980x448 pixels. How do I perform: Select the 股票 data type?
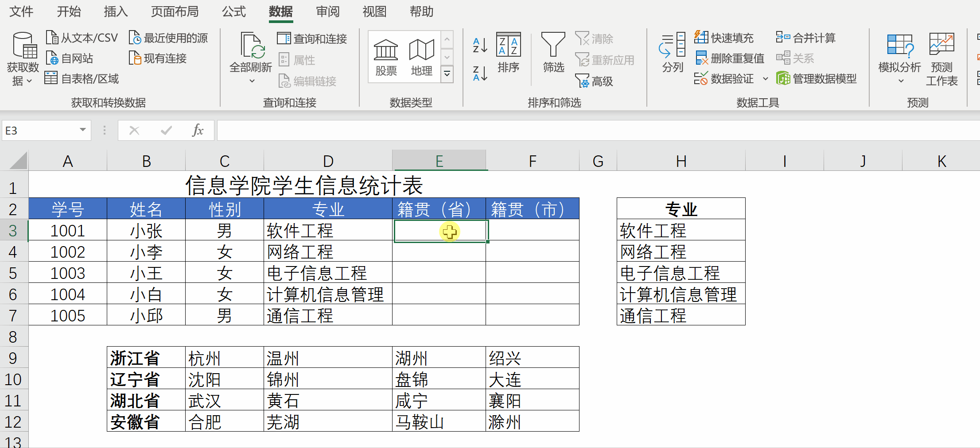pos(386,58)
